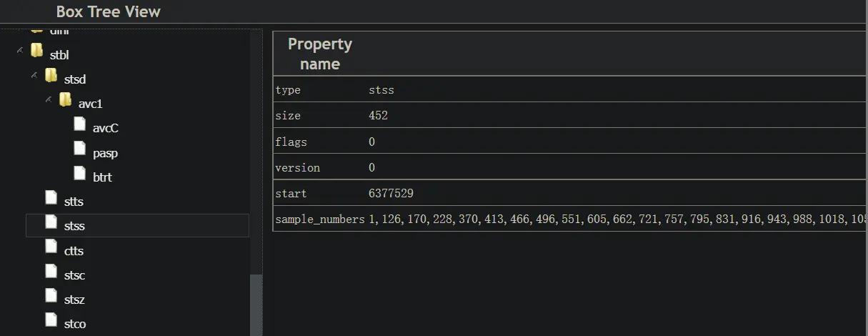
Task: Click the avcC file icon
Action: click(79, 125)
